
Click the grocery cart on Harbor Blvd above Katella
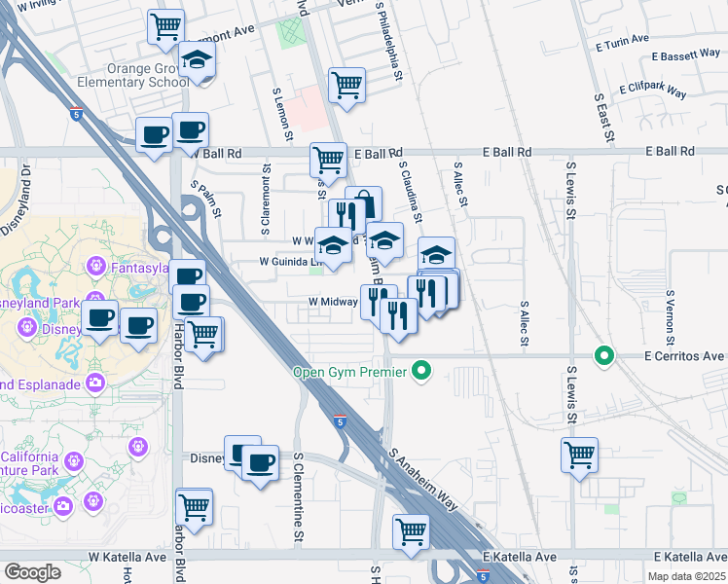pyautogui.click(x=195, y=509)
